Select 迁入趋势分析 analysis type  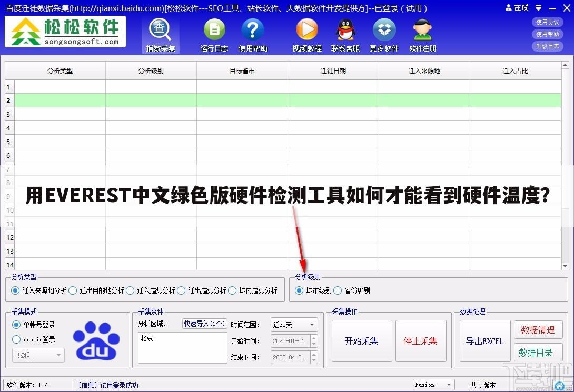151,290
